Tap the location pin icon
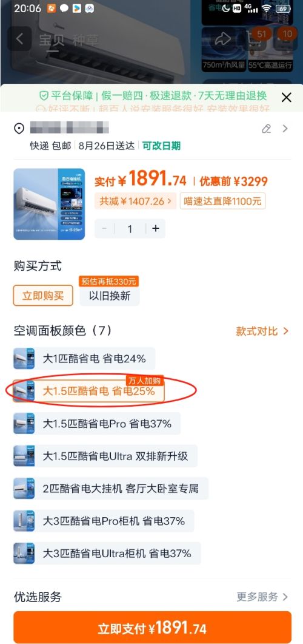Viewport: 303px width, 644px height. (x=19, y=129)
